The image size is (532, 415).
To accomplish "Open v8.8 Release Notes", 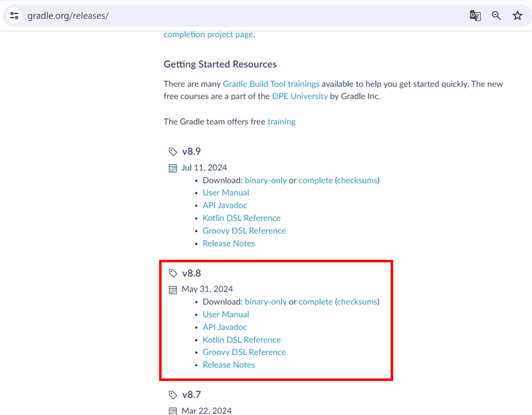I will 229,365.
